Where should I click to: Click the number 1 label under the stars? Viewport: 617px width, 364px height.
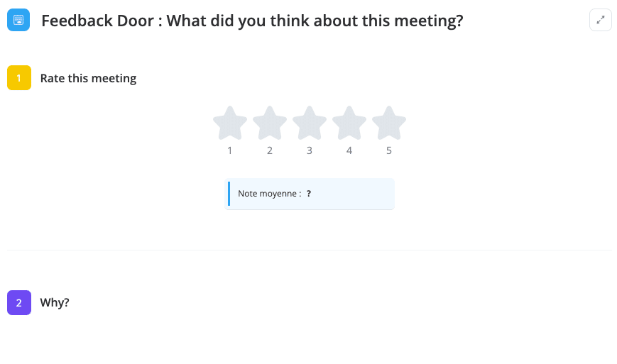pos(230,150)
